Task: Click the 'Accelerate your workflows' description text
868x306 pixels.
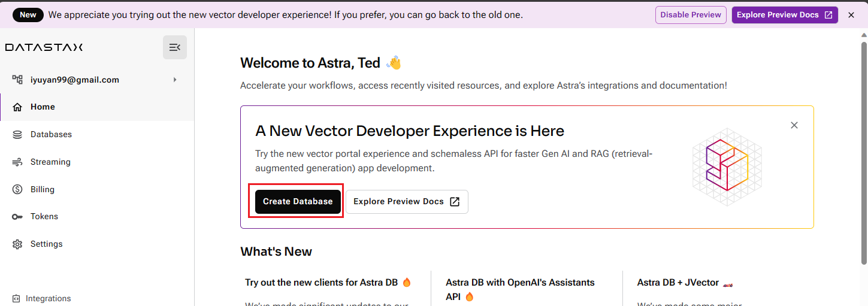Action: click(x=483, y=86)
